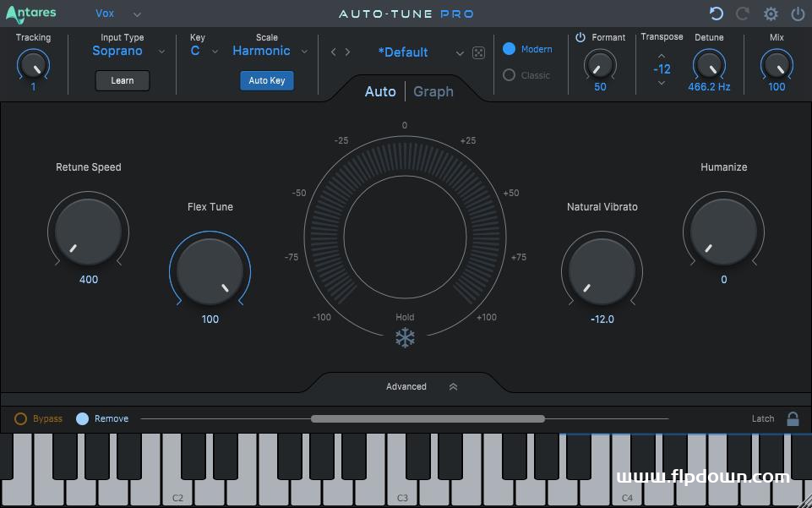Viewport: 812px width, 508px height.
Task: Select the Auto tab
Action: click(x=379, y=91)
